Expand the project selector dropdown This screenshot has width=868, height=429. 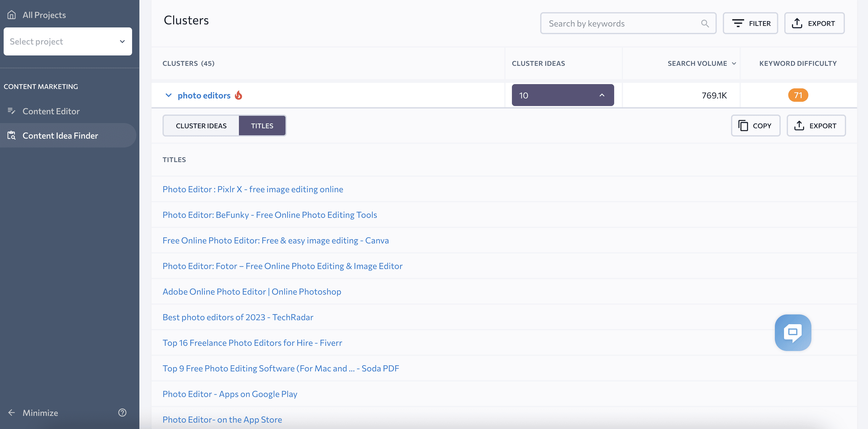click(68, 41)
